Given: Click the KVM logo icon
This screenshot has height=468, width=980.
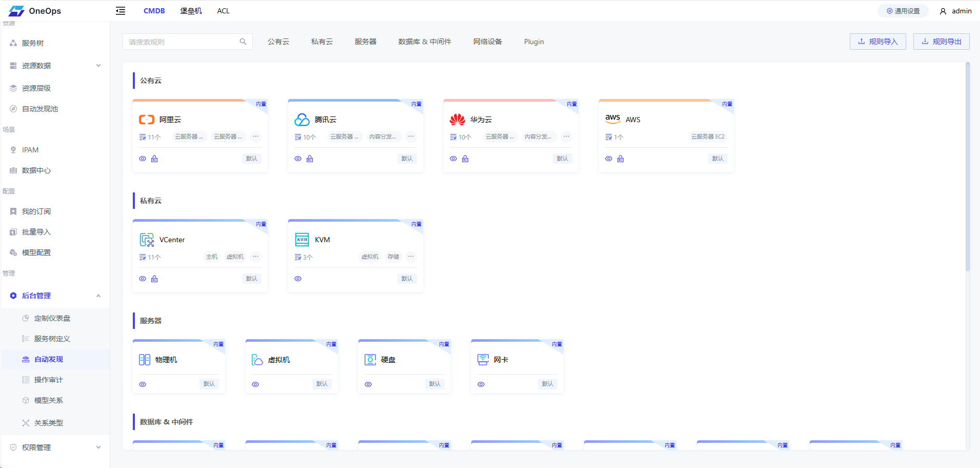Looking at the screenshot, I should point(302,240).
